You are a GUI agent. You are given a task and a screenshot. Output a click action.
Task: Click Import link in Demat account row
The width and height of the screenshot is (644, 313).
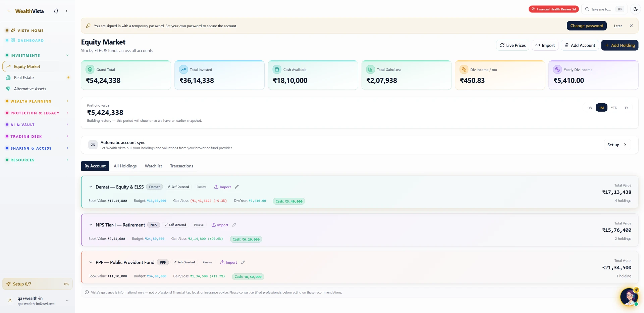coord(223,187)
